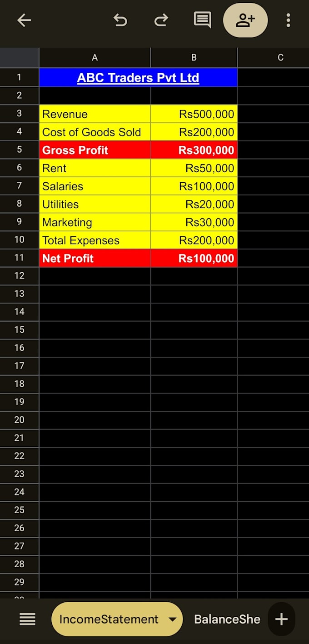Redo the last action
The height and width of the screenshot is (644, 309).
[161, 20]
